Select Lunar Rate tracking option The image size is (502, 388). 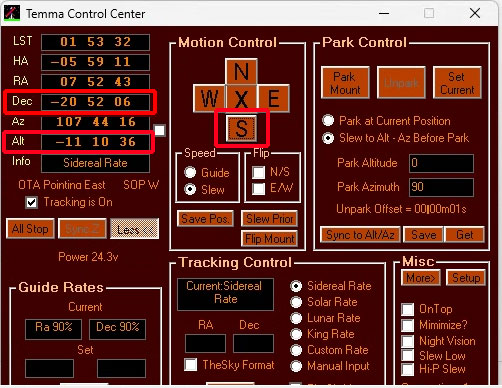click(x=296, y=318)
